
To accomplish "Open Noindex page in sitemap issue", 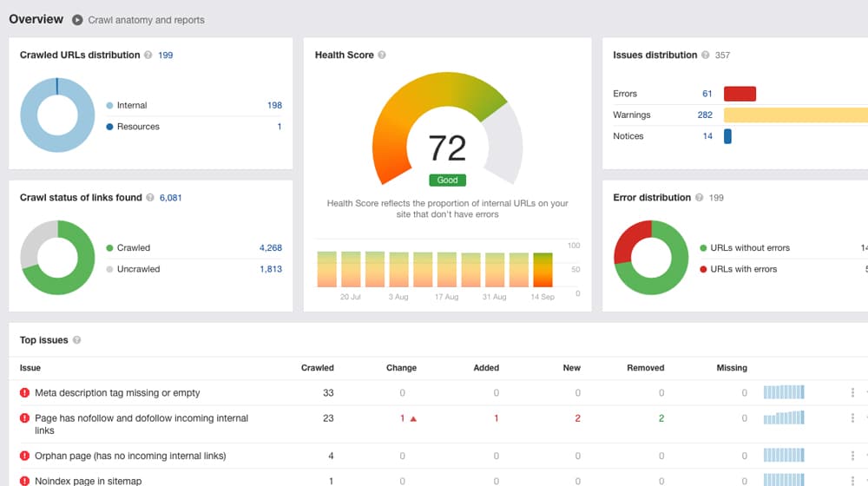I will (88, 481).
